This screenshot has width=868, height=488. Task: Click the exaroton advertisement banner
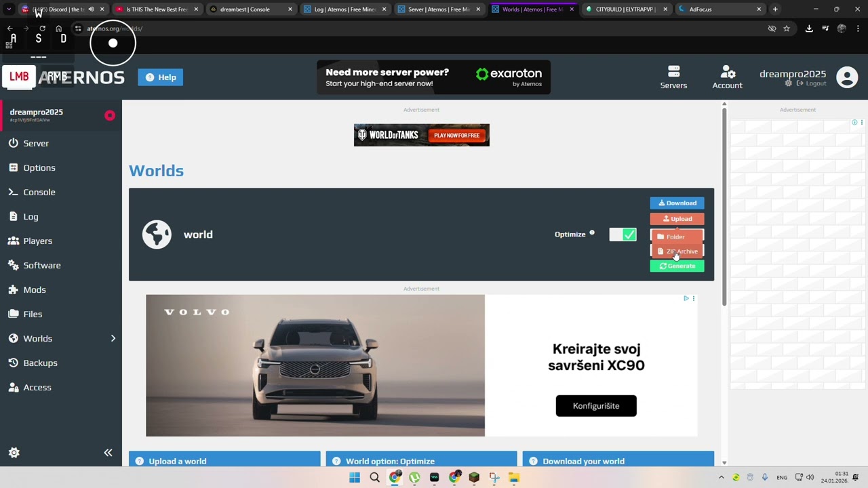point(433,77)
